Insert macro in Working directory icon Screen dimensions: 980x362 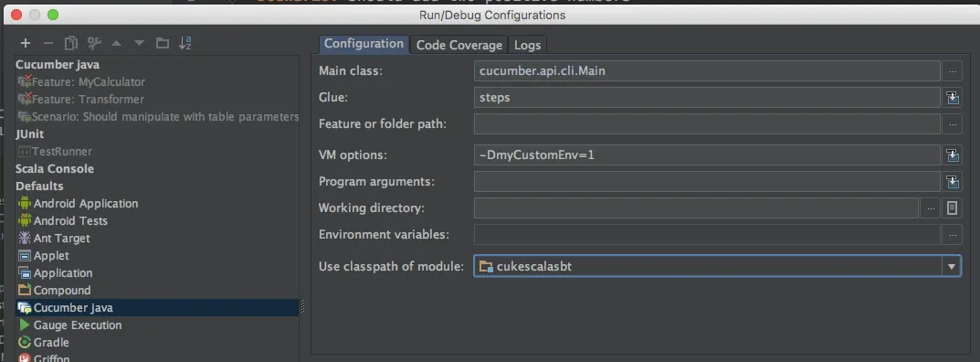[x=952, y=208]
